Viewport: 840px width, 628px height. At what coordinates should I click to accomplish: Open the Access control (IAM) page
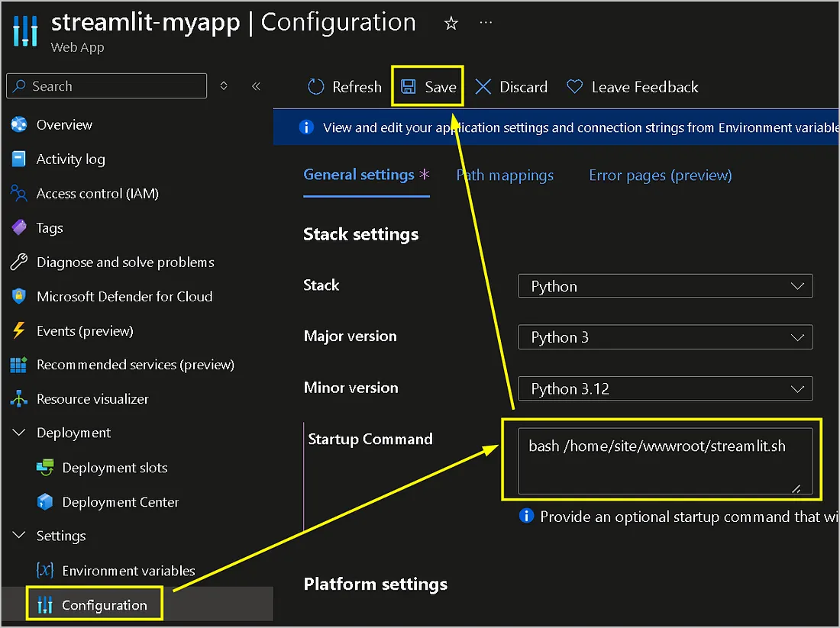pyautogui.click(x=97, y=194)
